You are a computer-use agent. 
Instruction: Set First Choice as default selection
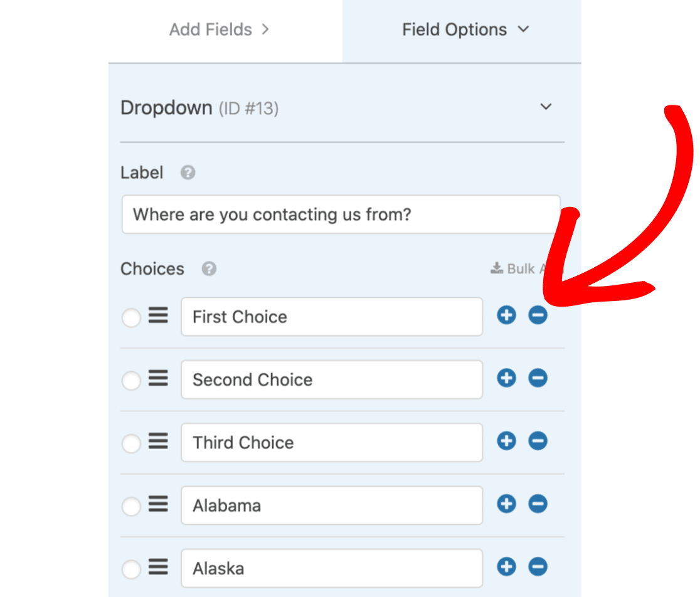click(131, 318)
